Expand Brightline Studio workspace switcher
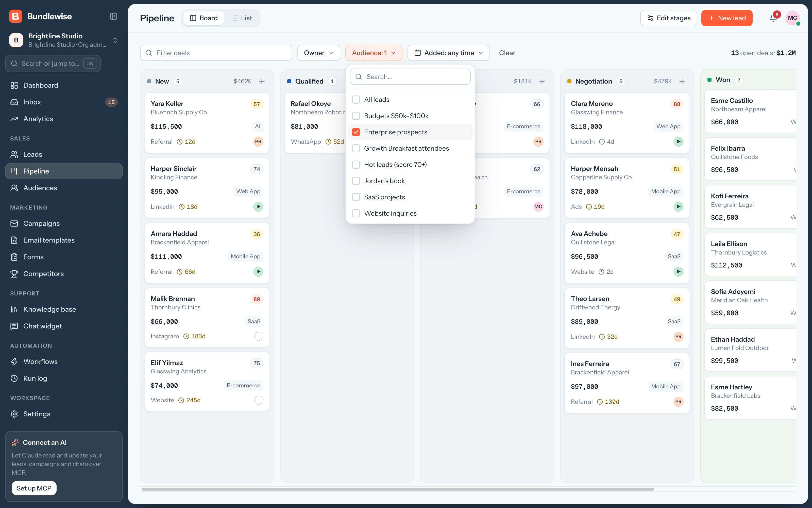This screenshot has height=508, width=812. tap(64, 40)
